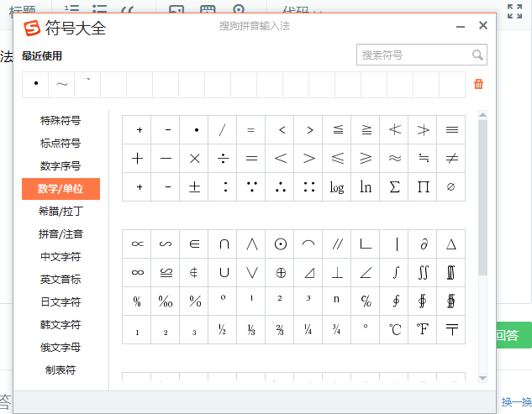Viewport: 532px width, 414px height.
Task: Insert the parallel // symbol
Action: tap(337, 244)
